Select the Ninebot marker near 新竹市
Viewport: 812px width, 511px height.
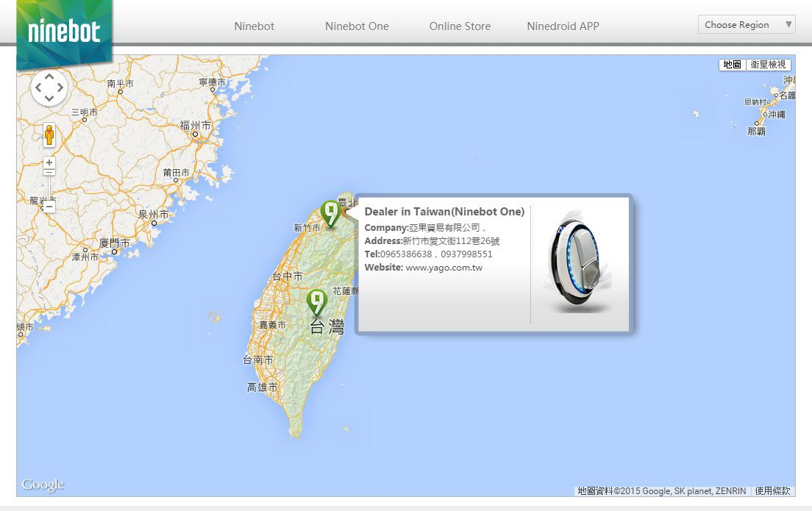[x=330, y=213]
